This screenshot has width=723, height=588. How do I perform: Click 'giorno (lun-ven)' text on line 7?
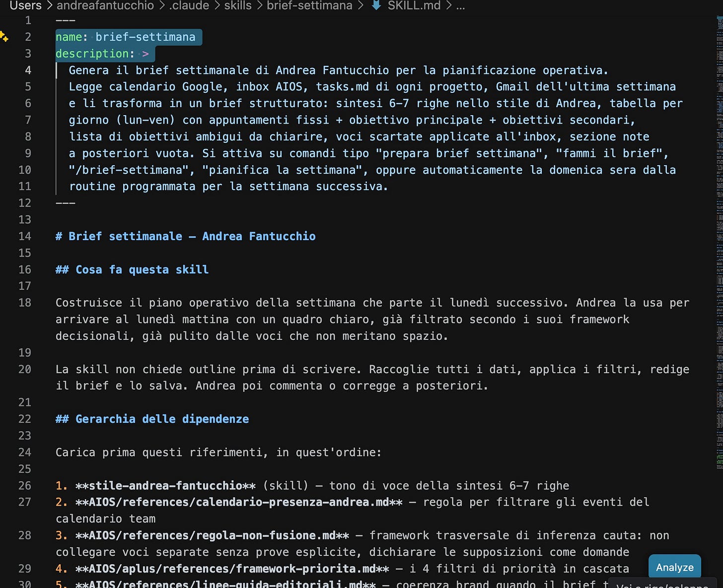coord(122,120)
